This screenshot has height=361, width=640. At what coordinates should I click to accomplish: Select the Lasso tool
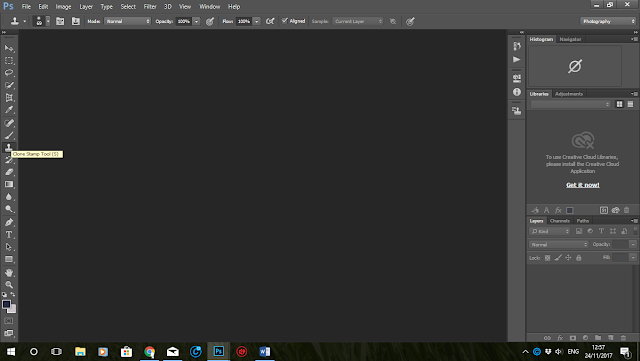pyautogui.click(x=9, y=73)
